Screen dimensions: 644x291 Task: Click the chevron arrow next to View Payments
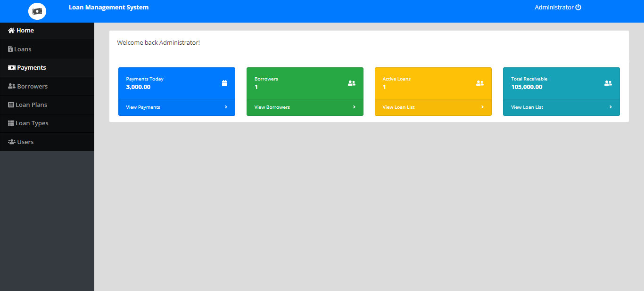226,107
